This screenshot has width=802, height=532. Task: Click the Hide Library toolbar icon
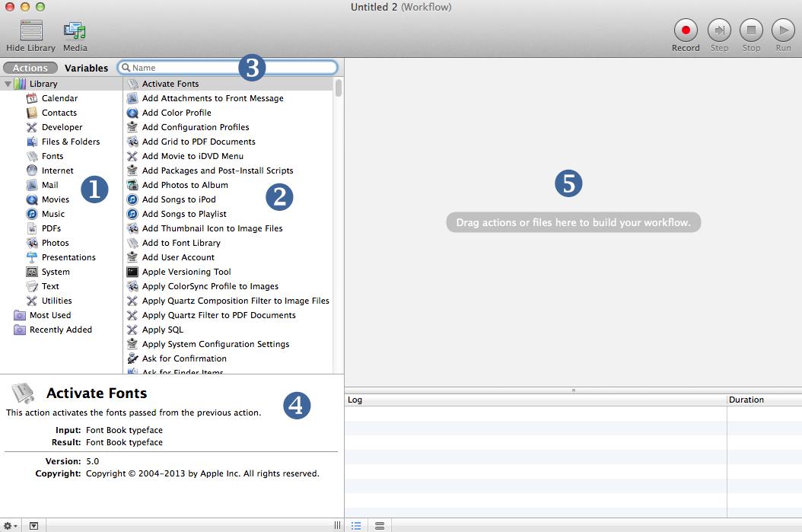[30, 30]
